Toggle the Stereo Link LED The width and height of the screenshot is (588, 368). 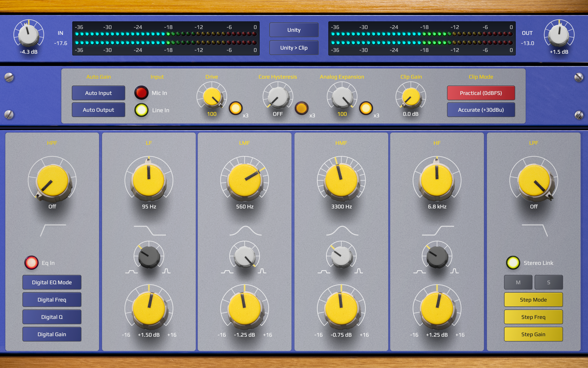coord(513,263)
